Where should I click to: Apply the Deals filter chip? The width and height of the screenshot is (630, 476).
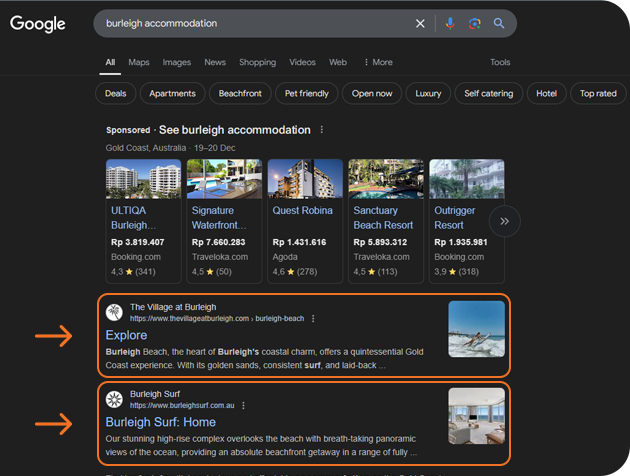click(116, 94)
